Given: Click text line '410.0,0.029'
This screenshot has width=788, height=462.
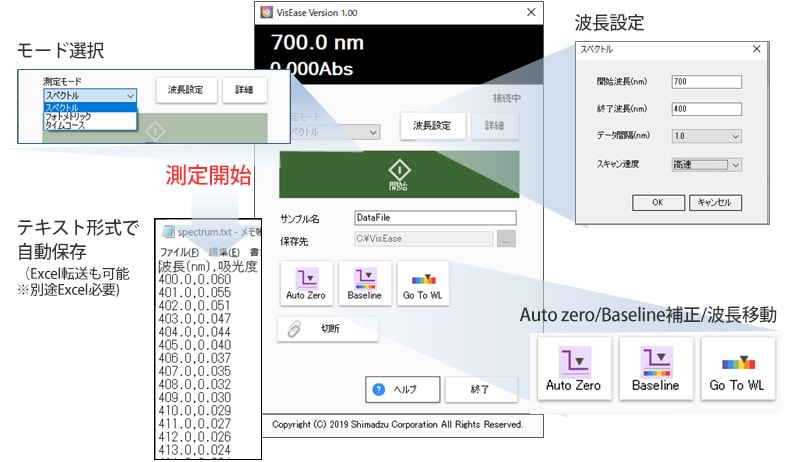Looking at the screenshot, I should point(194,411).
